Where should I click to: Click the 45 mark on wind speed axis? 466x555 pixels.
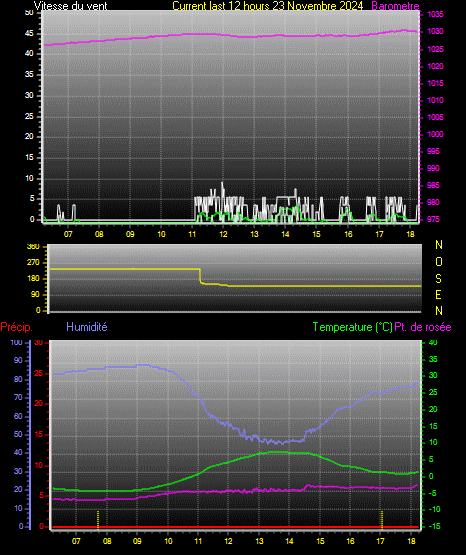29,33
